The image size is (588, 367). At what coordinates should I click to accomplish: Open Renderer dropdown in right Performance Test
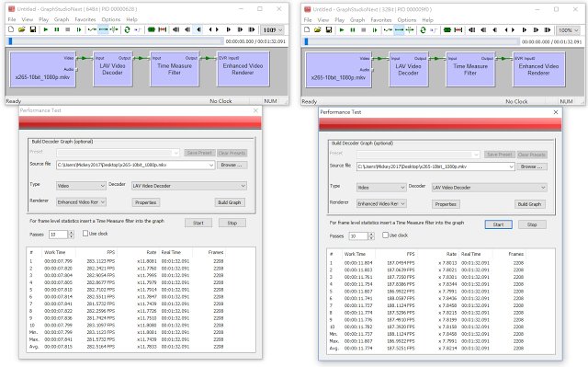click(x=381, y=204)
